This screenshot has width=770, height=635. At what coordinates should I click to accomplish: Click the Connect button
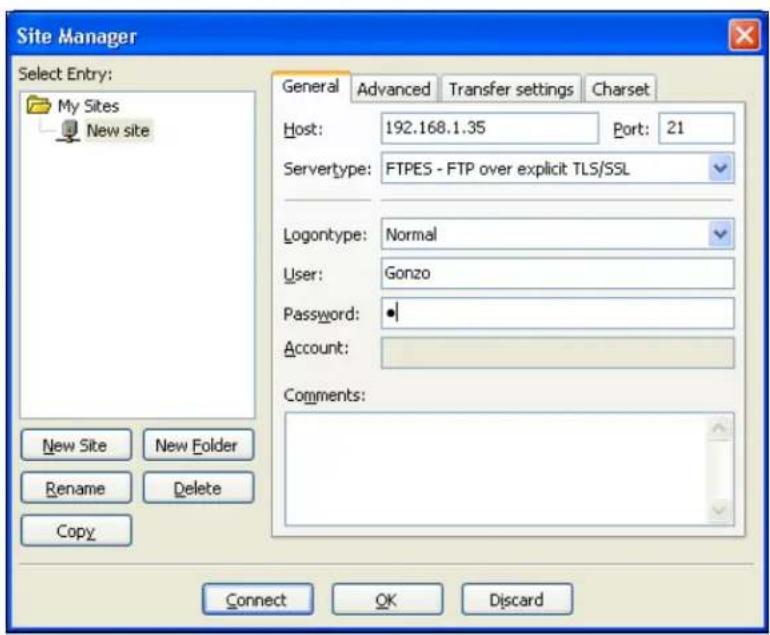pos(258,599)
